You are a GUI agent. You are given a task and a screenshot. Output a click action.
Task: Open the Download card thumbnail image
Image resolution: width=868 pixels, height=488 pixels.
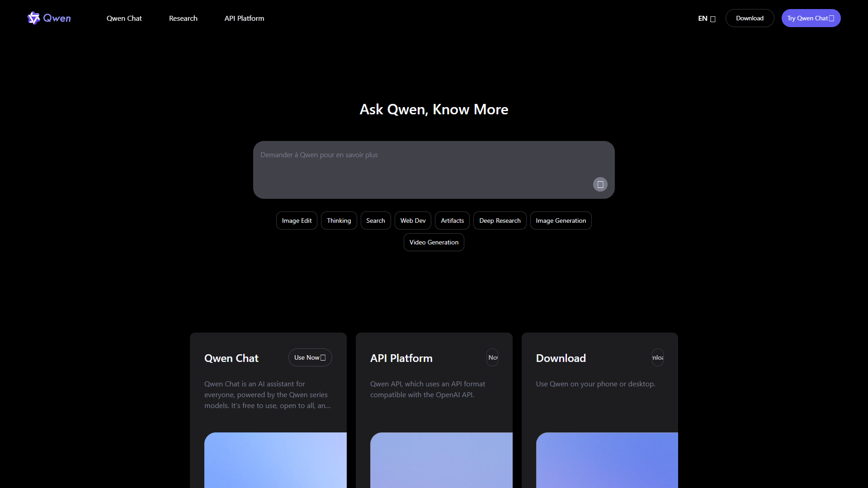[x=607, y=460]
